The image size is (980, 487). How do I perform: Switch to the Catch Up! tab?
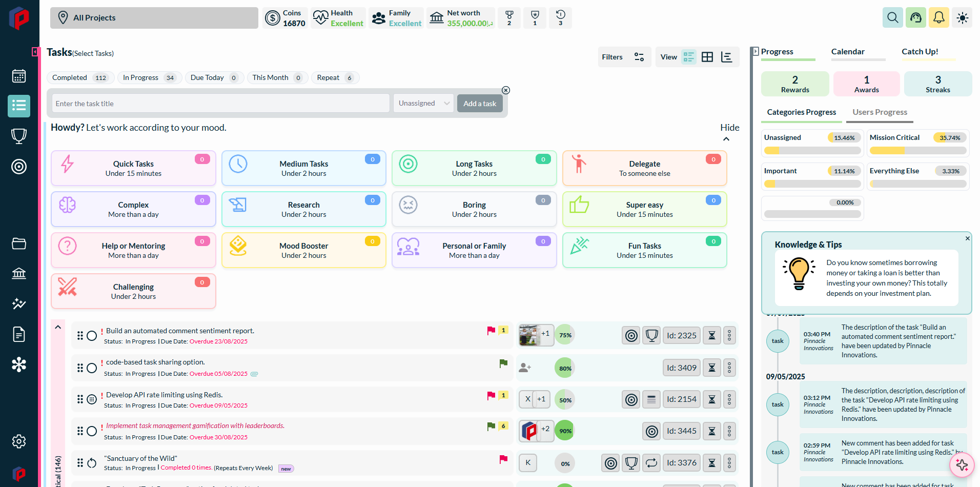[x=920, y=52]
